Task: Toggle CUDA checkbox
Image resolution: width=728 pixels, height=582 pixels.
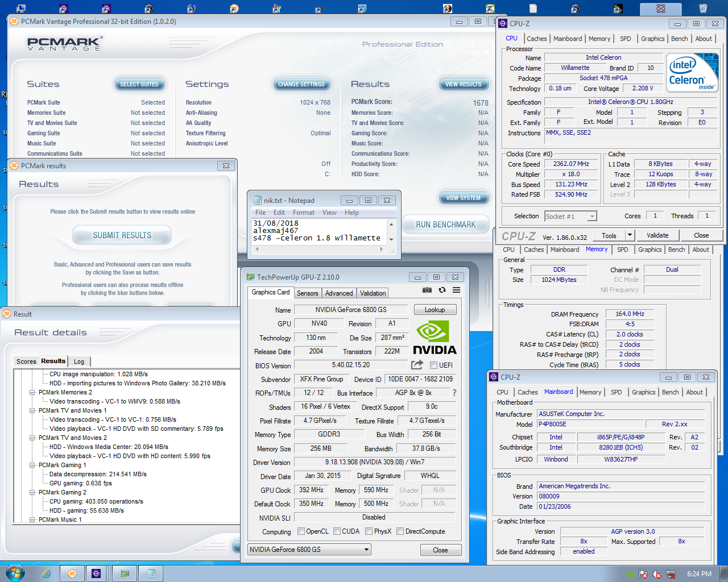Action: tap(337, 531)
